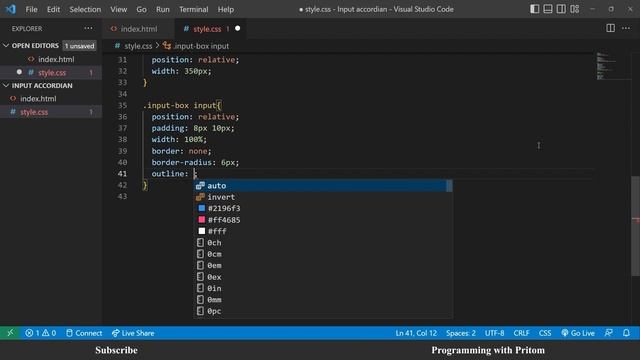The image size is (640, 360).
Task: Pick #fff white color suggestion
Action: pyautogui.click(x=322, y=231)
